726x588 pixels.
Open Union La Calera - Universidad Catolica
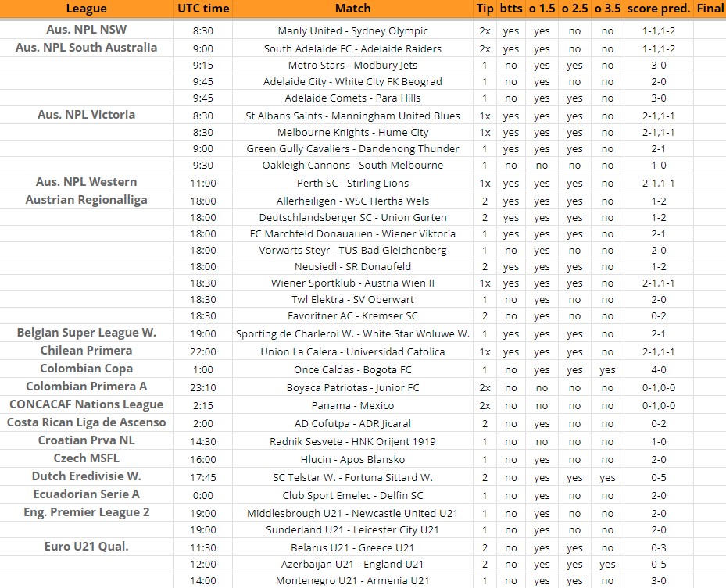pyautogui.click(x=352, y=352)
